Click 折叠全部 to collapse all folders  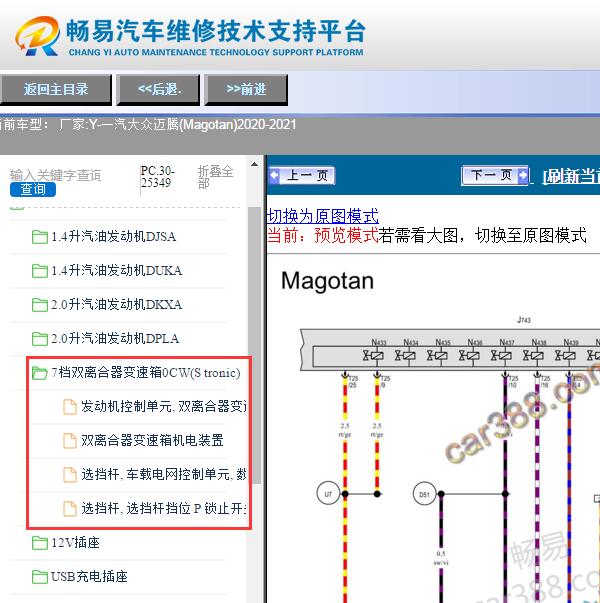(215, 177)
